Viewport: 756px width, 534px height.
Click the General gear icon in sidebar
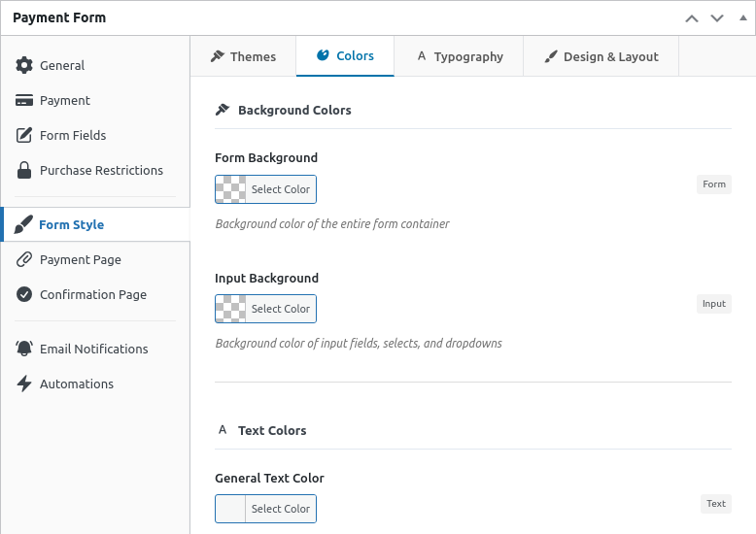click(24, 65)
